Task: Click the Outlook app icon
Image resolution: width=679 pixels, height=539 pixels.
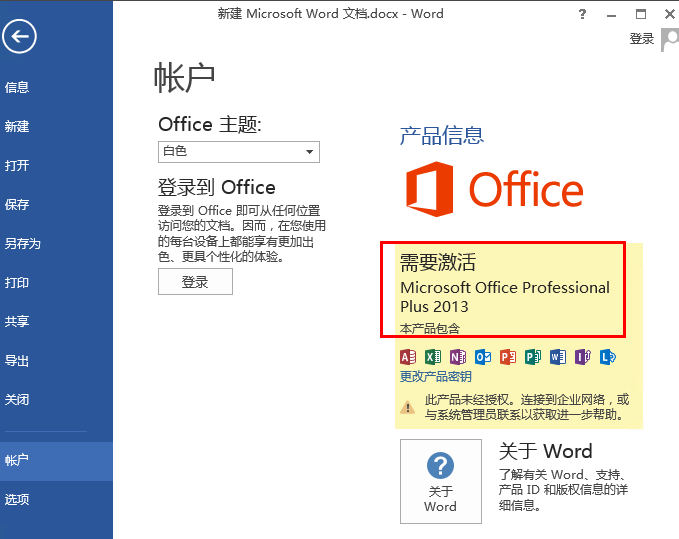Action: [483, 357]
